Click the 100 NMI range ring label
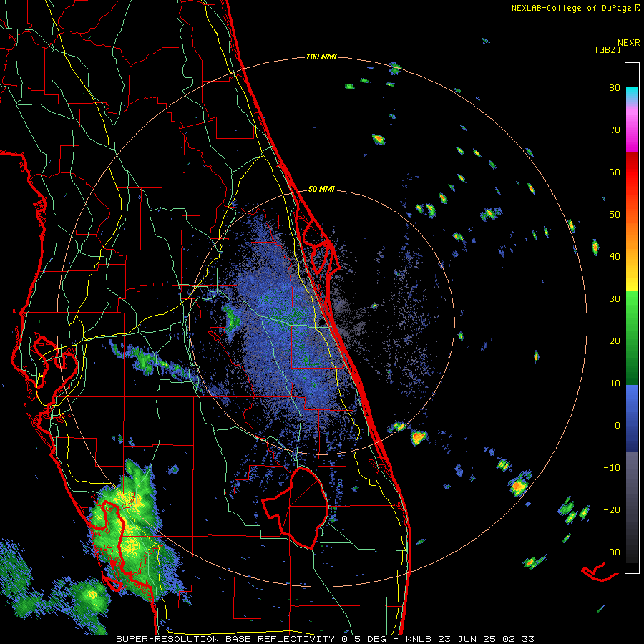This screenshot has height=644, width=644. (321, 57)
